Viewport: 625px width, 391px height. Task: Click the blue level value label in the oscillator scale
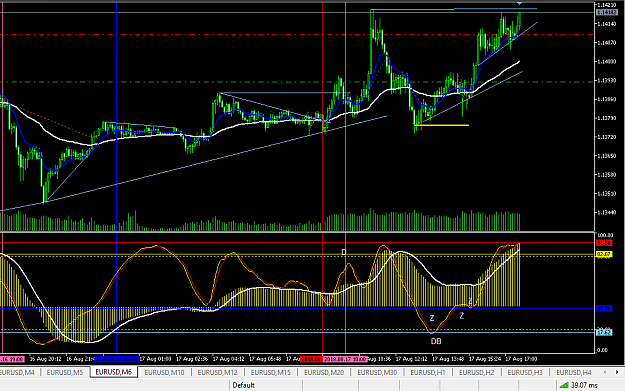pos(604,308)
